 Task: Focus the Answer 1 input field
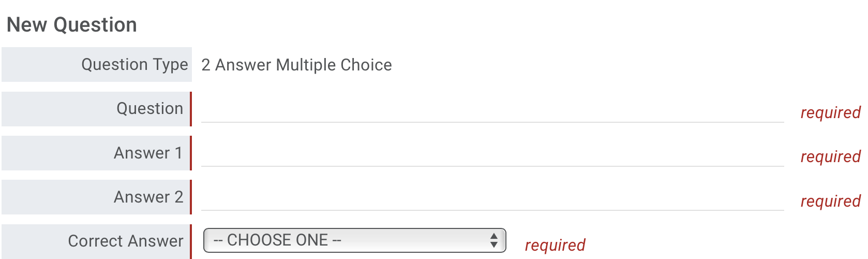coord(492,155)
